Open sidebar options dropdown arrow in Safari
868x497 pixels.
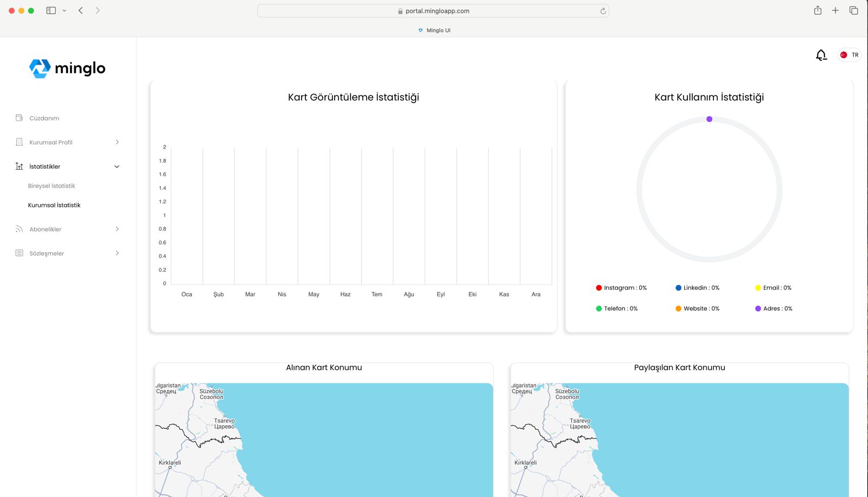(64, 10)
